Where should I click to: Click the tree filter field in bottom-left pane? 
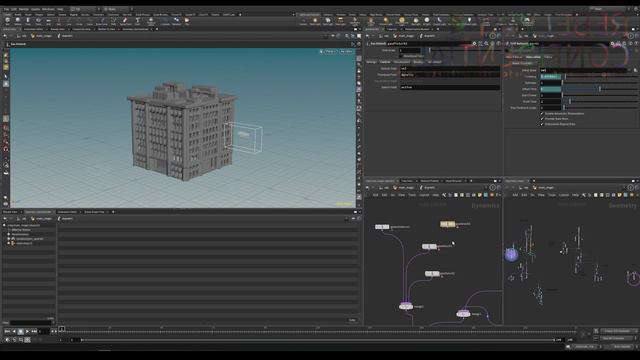[x=31, y=322]
